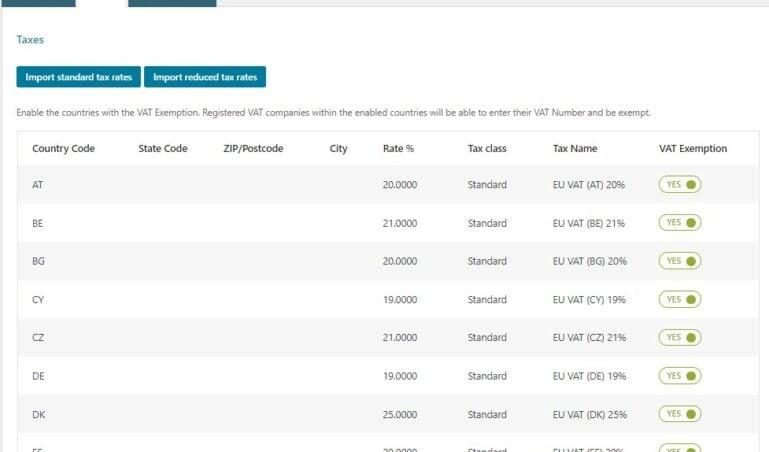
Task: Toggle VAT Exemption for CZ row
Action: coord(680,338)
